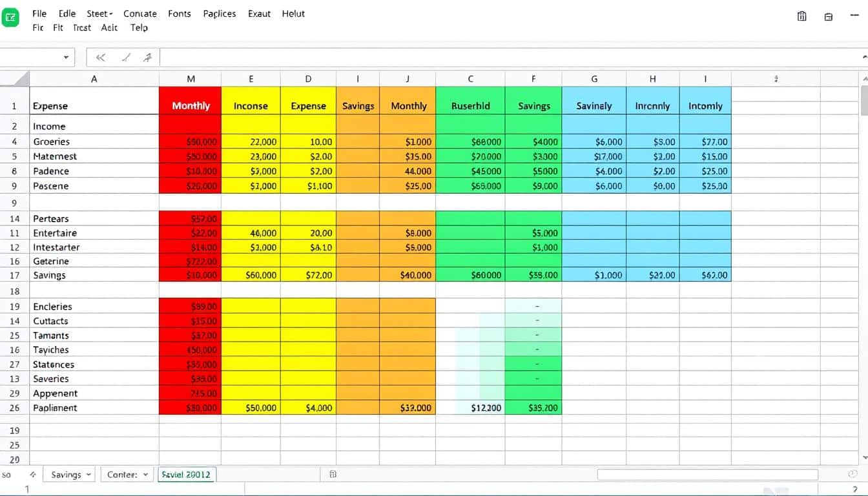This screenshot has height=496, width=868.
Task: Click the box icon beside the clipboard icon
Action: pyautogui.click(x=829, y=17)
